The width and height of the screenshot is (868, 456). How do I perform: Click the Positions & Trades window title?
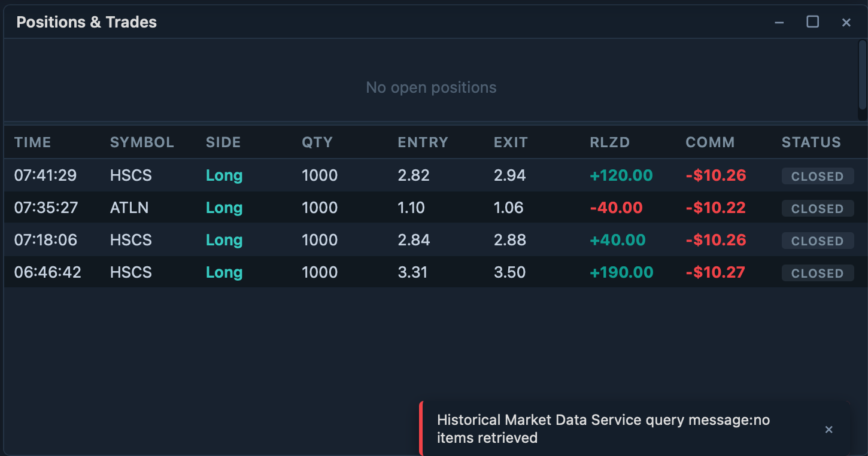click(x=87, y=22)
